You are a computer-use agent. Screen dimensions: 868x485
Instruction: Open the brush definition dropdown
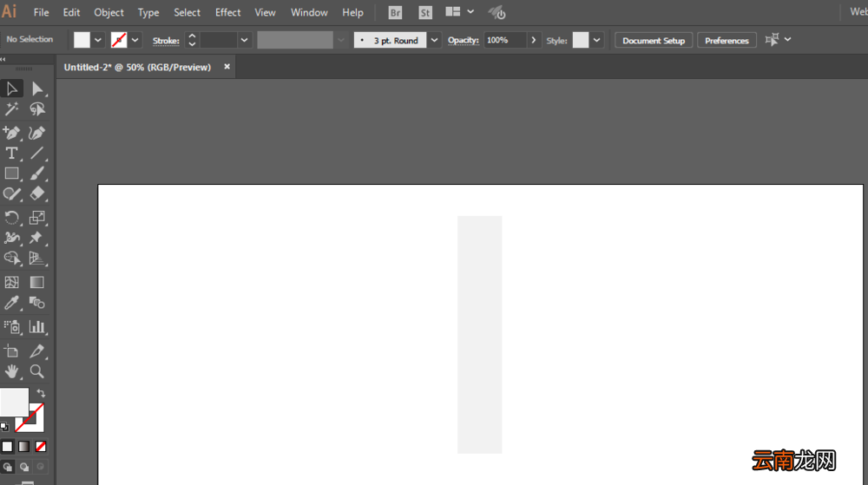click(435, 40)
